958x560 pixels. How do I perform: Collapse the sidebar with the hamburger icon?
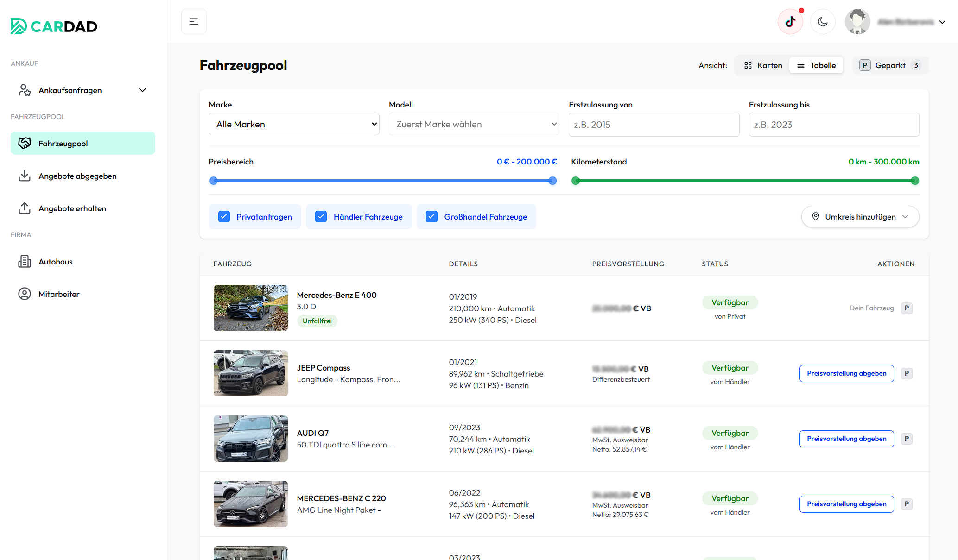pyautogui.click(x=194, y=22)
